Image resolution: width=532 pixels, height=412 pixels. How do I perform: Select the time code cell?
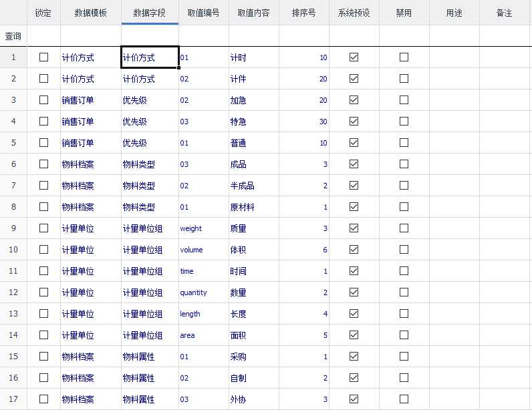[204, 270]
